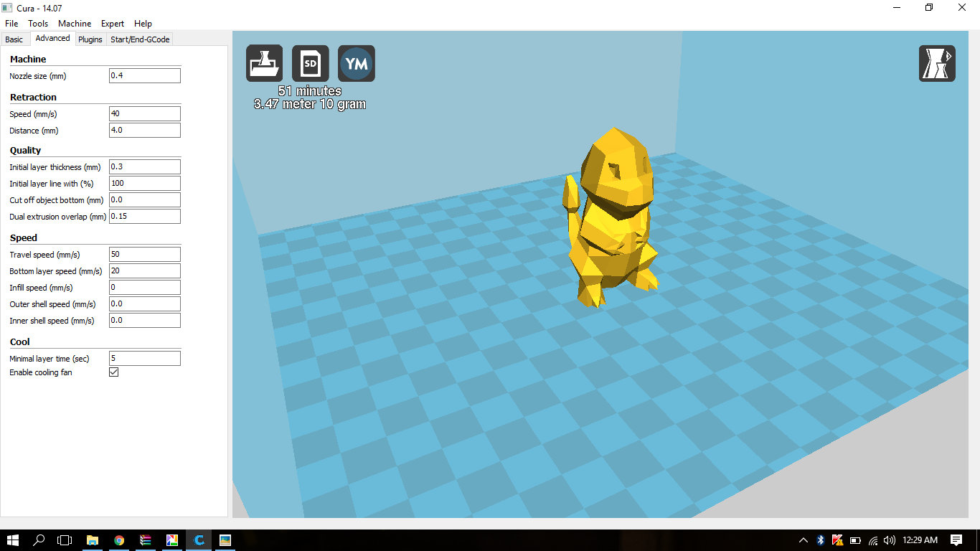Open Task View on the taskbar
The image size is (980, 551).
coord(65,540)
